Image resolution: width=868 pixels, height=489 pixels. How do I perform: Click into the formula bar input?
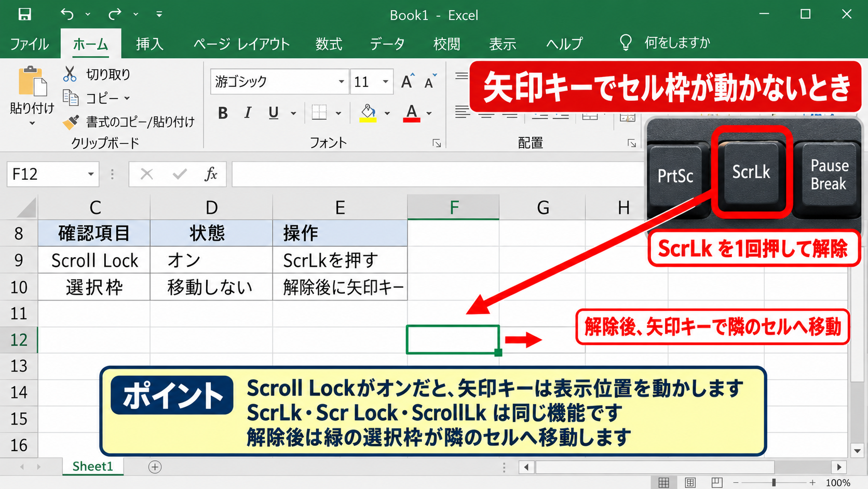click(438, 174)
